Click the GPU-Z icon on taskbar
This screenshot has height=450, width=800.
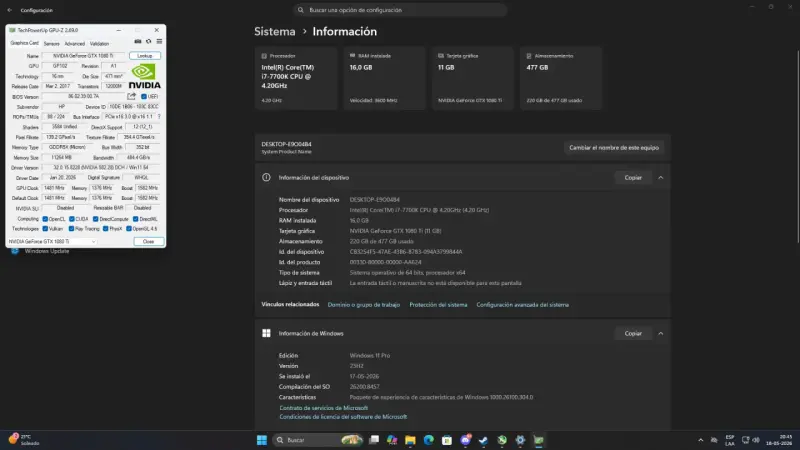539,440
